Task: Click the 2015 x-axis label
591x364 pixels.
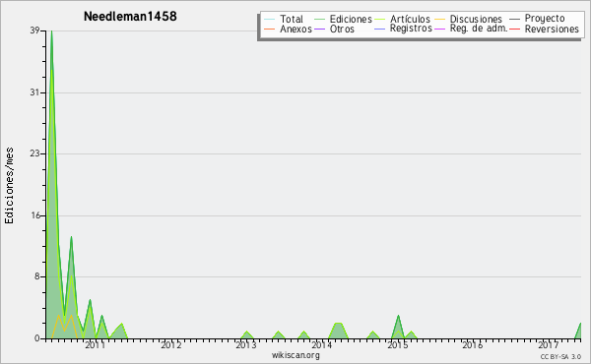Action: click(398, 344)
